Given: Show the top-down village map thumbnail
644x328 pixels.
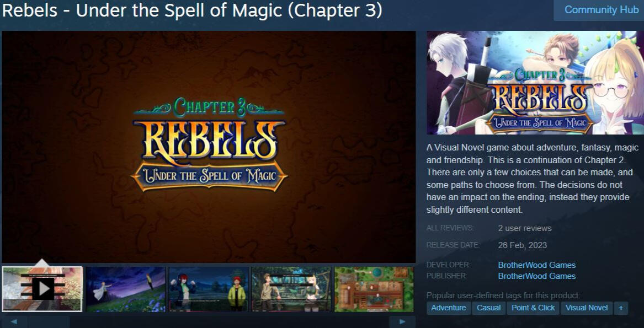Looking at the screenshot, I should pos(374,289).
